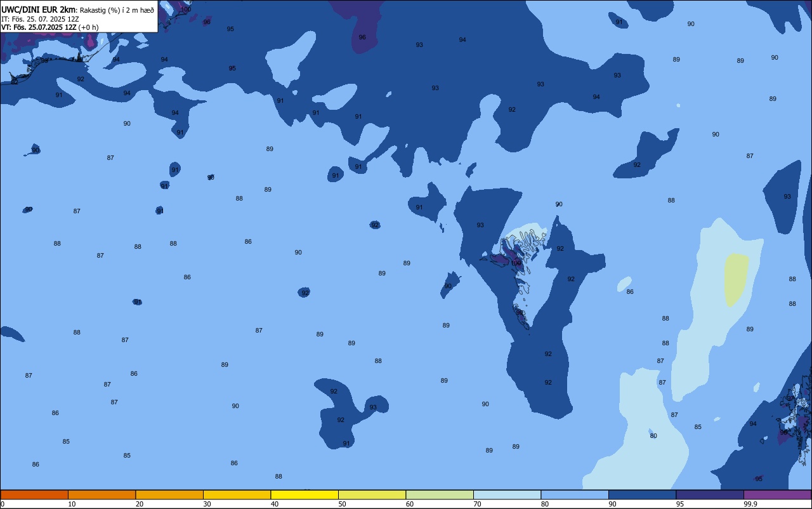Click the orange 10–20 legend swatch
Image resolution: width=812 pixels, height=509 pixels.
point(101,494)
